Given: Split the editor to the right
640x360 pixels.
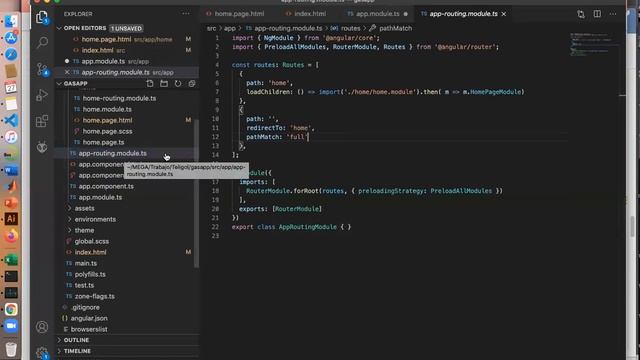Looking at the screenshot, I should pyautogui.click(x=597, y=14).
